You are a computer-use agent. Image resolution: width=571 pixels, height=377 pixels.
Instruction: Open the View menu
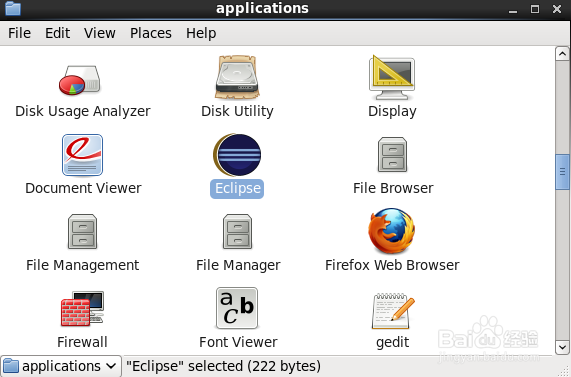[x=100, y=33]
